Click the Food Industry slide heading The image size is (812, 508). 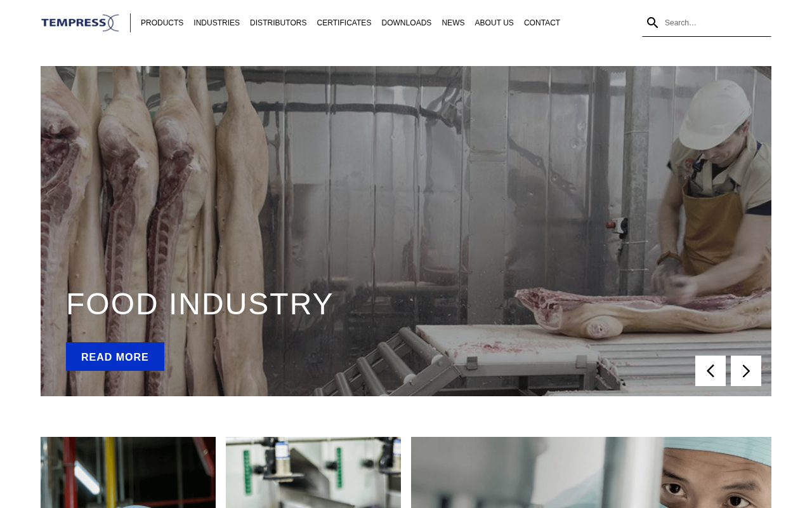[200, 304]
